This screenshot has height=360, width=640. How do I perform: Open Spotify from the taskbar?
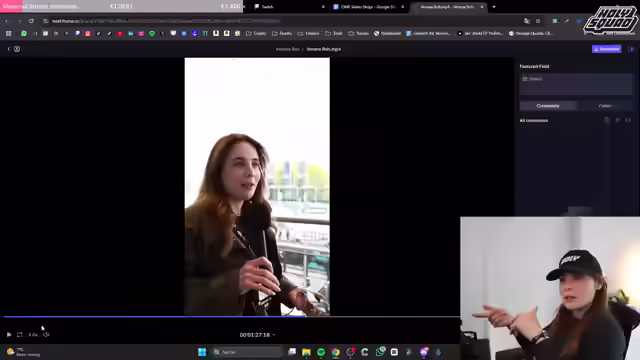pyautogui.click(x=321, y=352)
